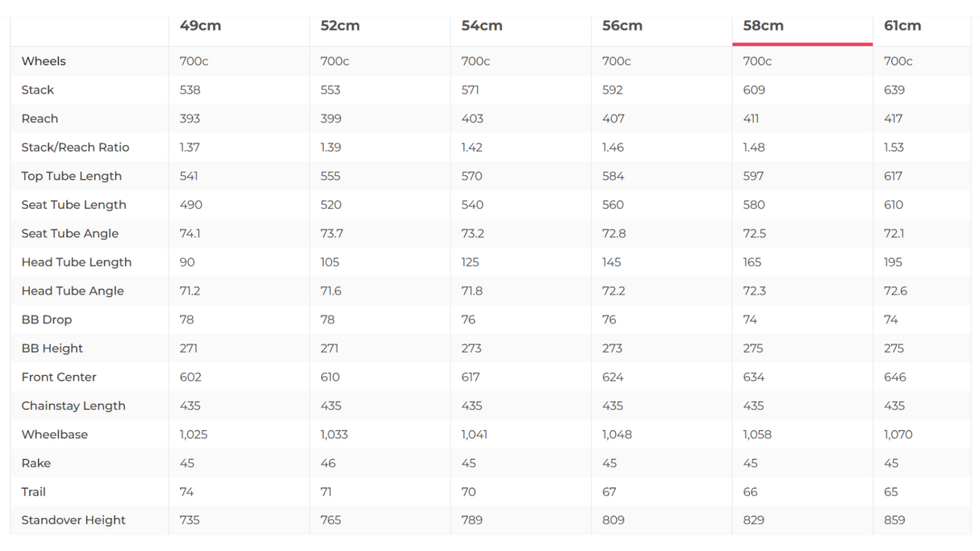Click the Standover Height row label
980x551 pixels.
coord(73,520)
